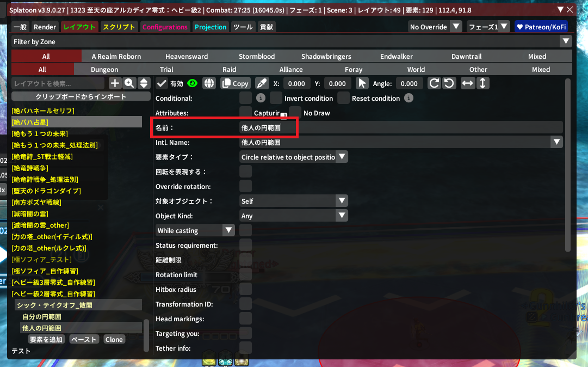588x367 pixels.
Task: Expand the Object Kind dropdown
Action: point(293,216)
